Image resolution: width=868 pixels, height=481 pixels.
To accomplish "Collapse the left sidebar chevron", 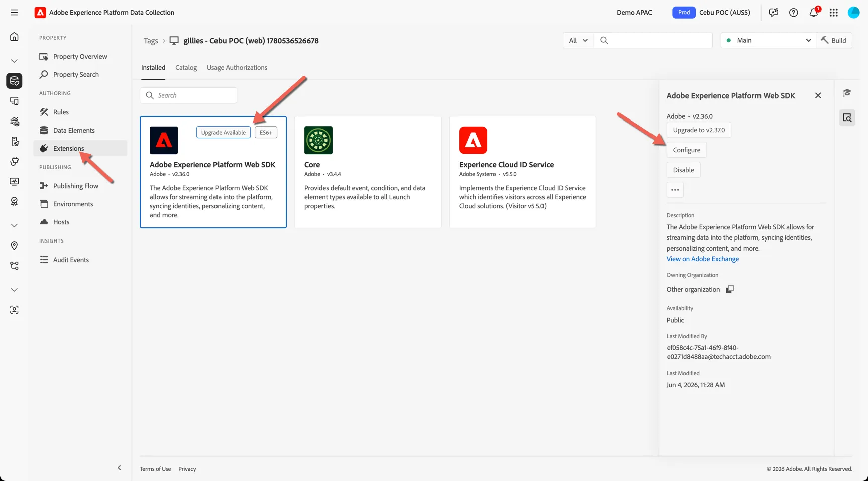I will pos(119,468).
